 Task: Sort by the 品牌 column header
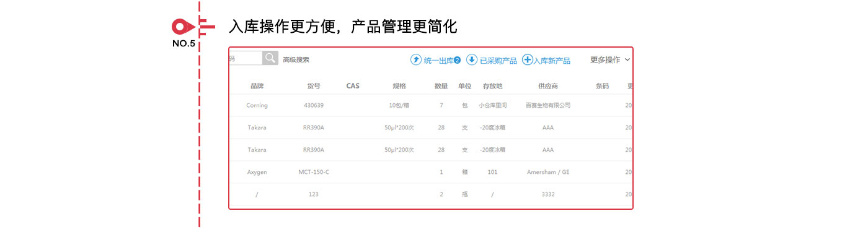pyautogui.click(x=257, y=86)
